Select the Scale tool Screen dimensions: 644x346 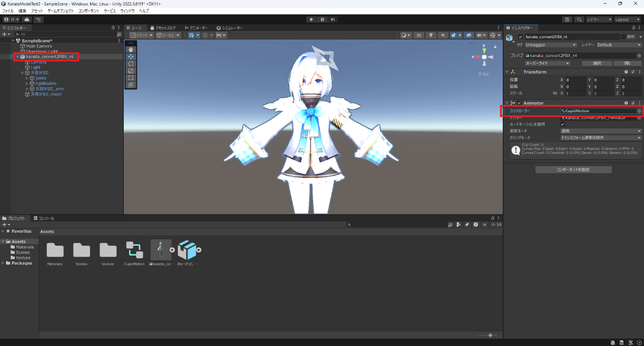coord(131,70)
